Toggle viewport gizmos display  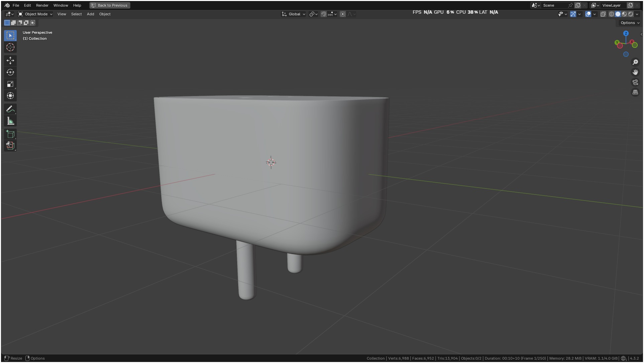pyautogui.click(x=573, y=14)
